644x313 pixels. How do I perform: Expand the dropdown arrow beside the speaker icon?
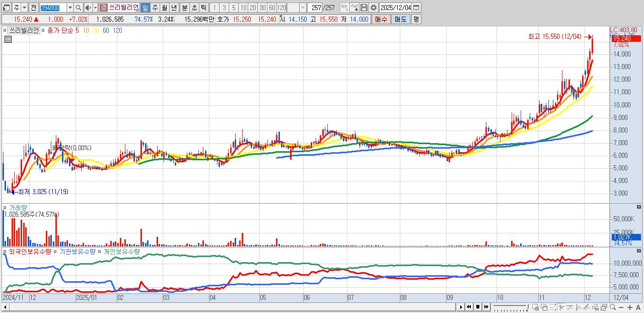coord(95,8)
